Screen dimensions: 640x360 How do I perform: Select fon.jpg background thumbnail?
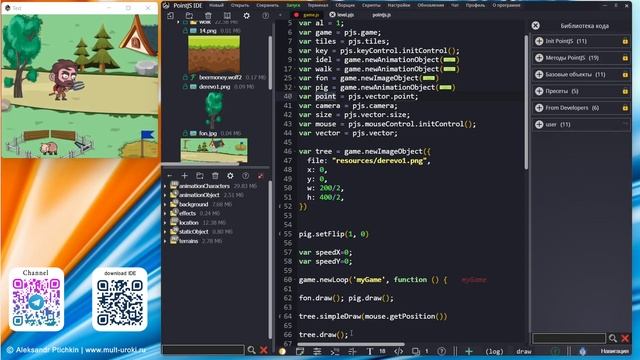click(x=214, y=150)
